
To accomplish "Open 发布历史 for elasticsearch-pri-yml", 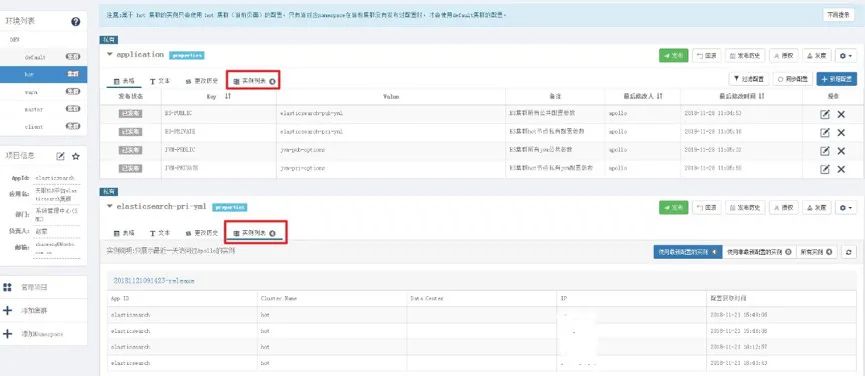I will (745, 208).
